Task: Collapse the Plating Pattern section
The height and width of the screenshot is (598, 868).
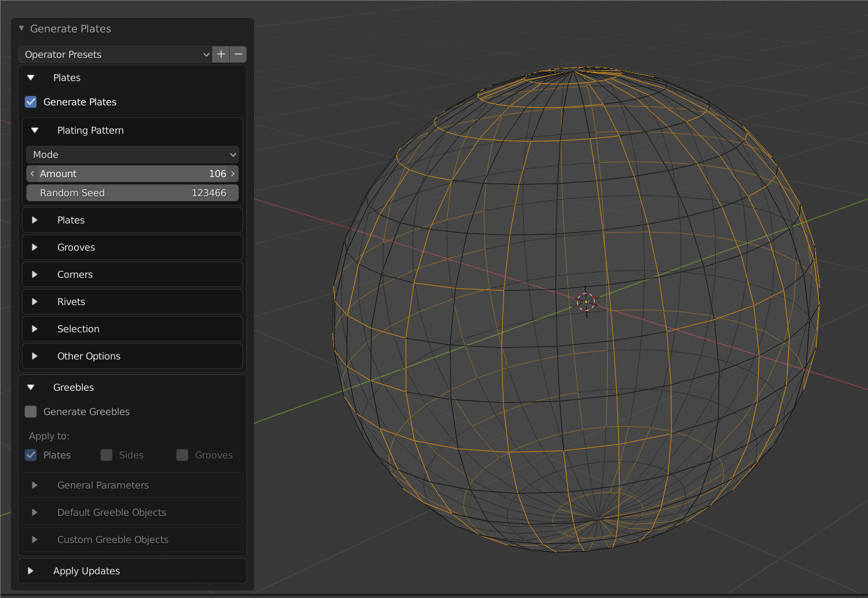Action: [x=35, y=130]
